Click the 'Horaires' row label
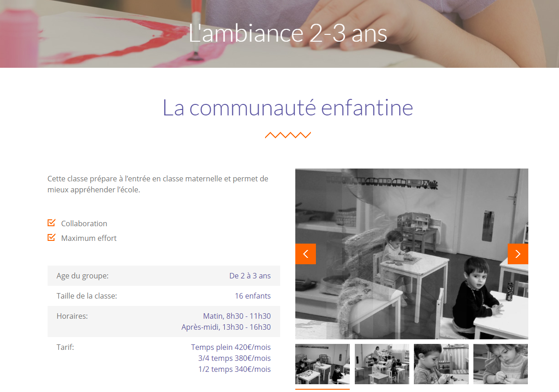The image size is (559, 392). pyautogui.click(x=72, y=316)
